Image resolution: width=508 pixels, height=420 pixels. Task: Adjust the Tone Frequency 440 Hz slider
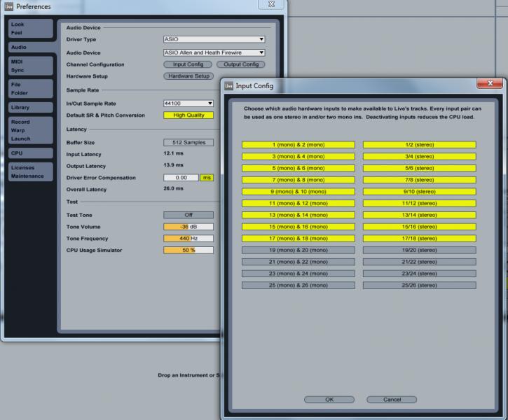coord(188,239)
